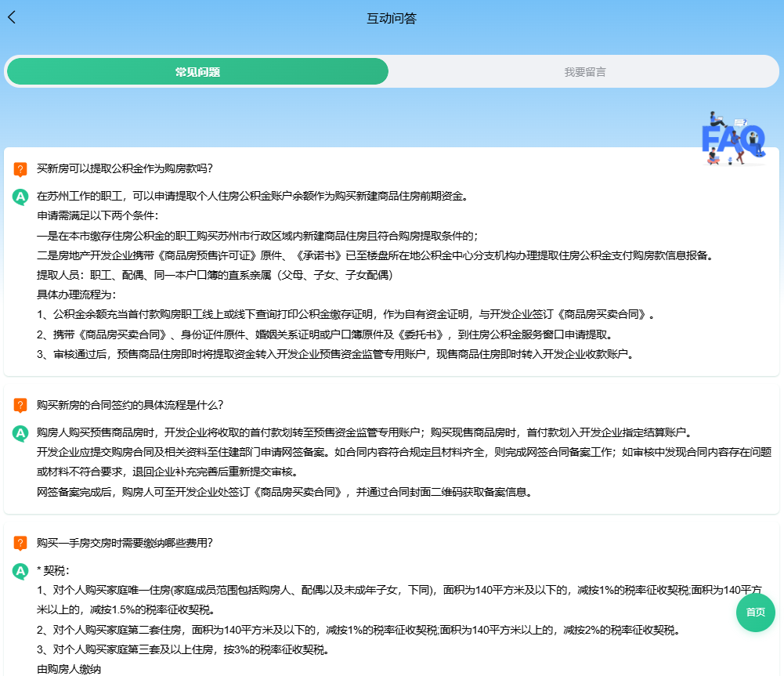The height and width of the screenshot is (676, 784).
Task: Open the 我要留言 tab
Action: coord(584,71)
